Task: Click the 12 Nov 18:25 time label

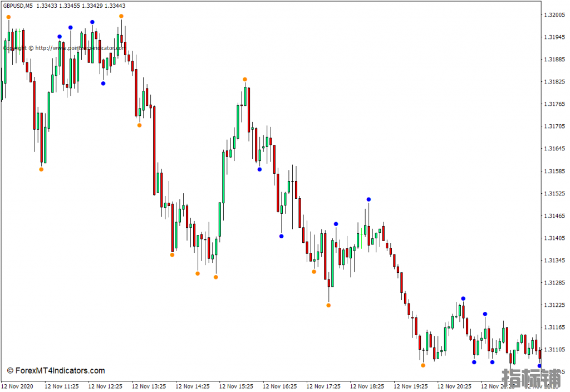Action: point(367,386)
